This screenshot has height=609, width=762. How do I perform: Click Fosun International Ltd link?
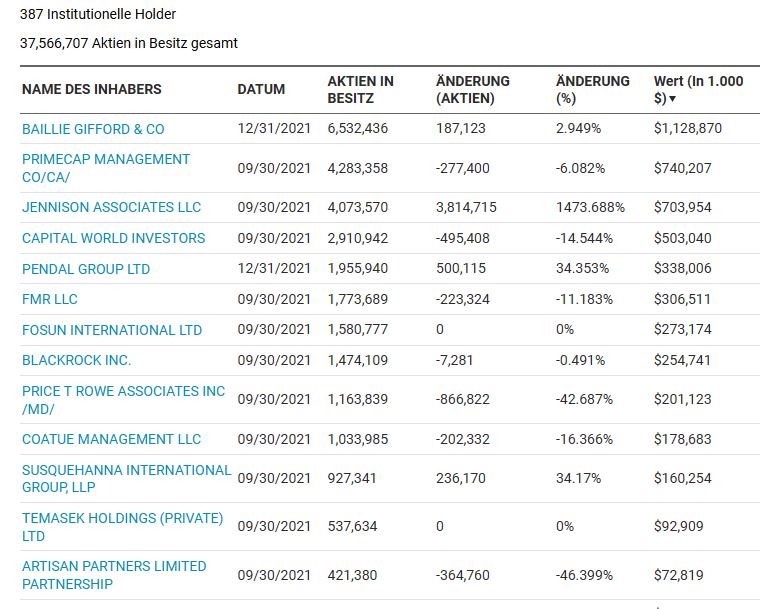112,330
